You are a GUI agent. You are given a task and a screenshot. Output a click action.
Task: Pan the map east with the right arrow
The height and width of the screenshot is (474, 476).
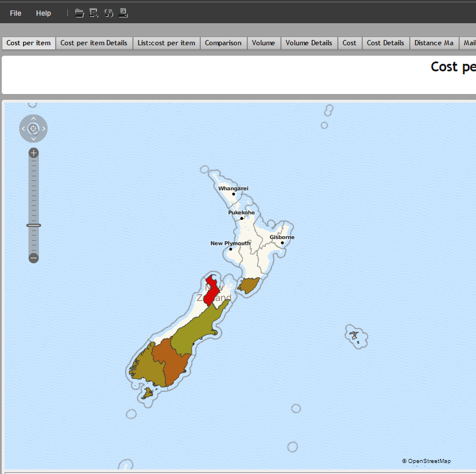pyautogui.click(x=43, y=128)
